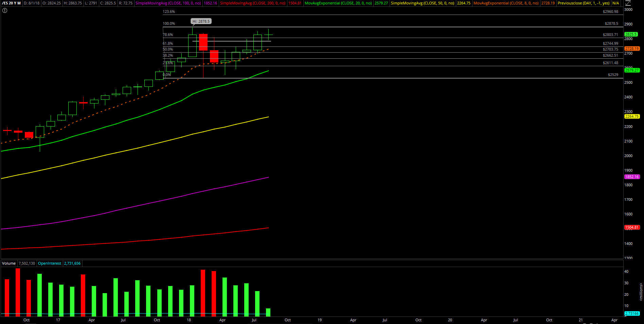Viewport: 644px width, 324px height.
Task: Select the purple SimpleMovingAvg 100 study label
Action: click(x=168, y=3)
